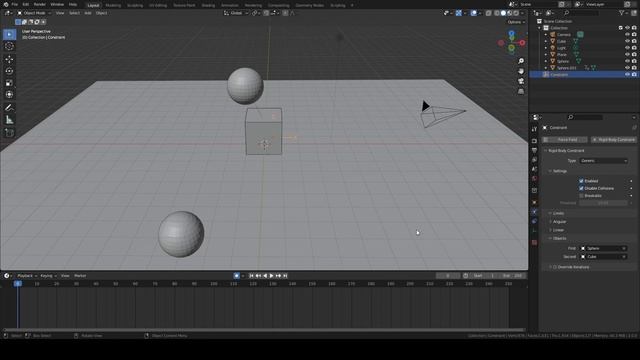Image resolution: width=640 pixels, height=360 pixels.
Task: Open the Output properties tab
Action: click(x=534, y=150)
